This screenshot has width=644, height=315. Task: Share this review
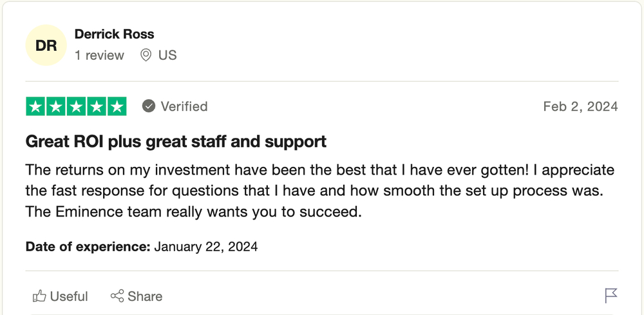137,296
